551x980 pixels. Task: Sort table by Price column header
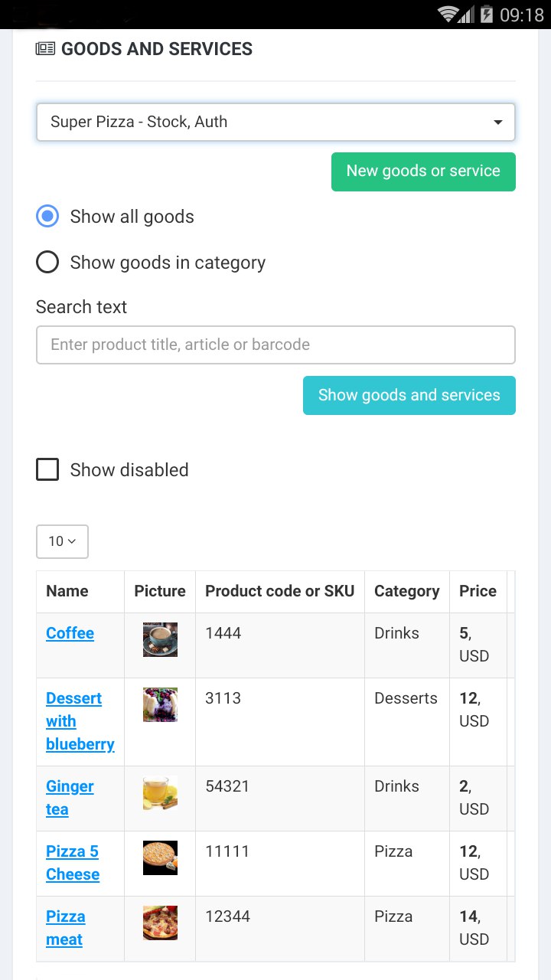pyautogui.click(x=478, y=591)
